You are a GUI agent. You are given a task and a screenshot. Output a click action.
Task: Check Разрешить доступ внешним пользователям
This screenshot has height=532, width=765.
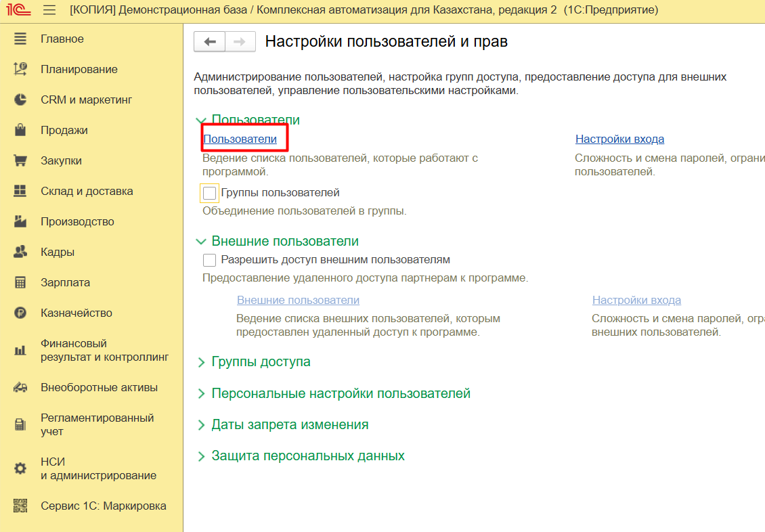point(210,260)
